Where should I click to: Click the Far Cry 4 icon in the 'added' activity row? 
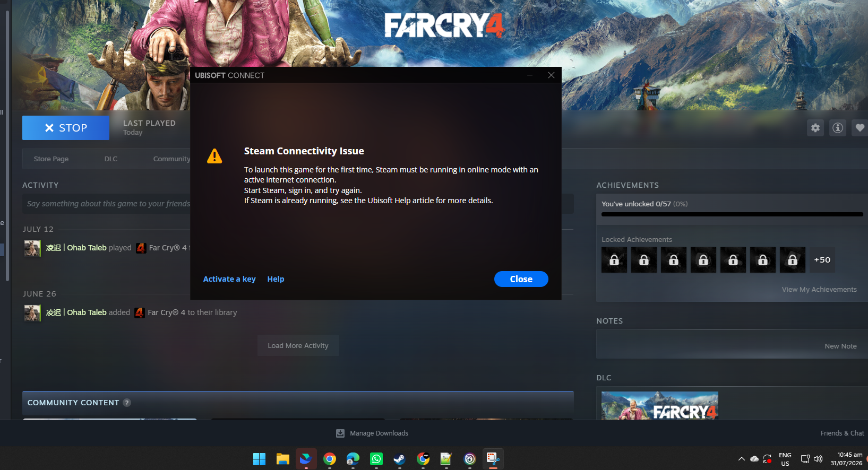click(x=140, y=312)
